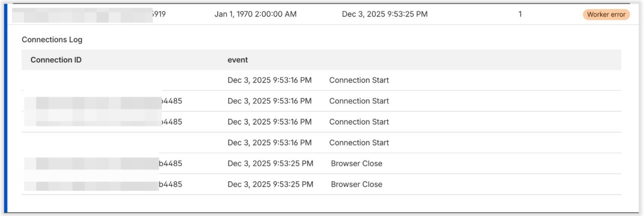Click the Jan 1, 1970 2:00:00 AM timestamp

pos(255,14)
